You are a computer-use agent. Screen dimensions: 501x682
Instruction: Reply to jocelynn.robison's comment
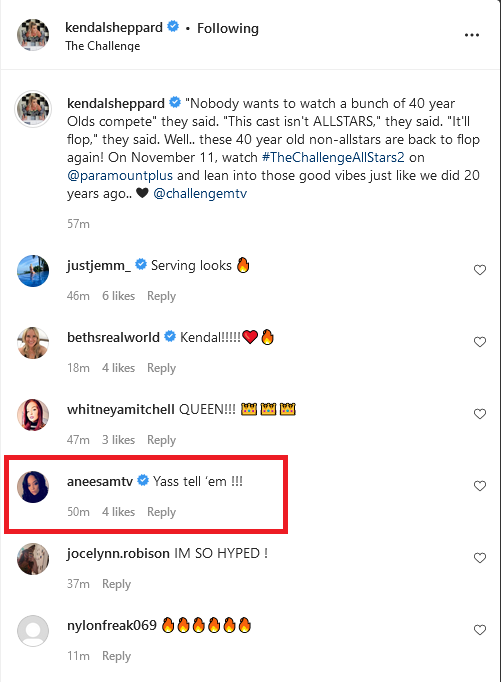click(116, 584)
